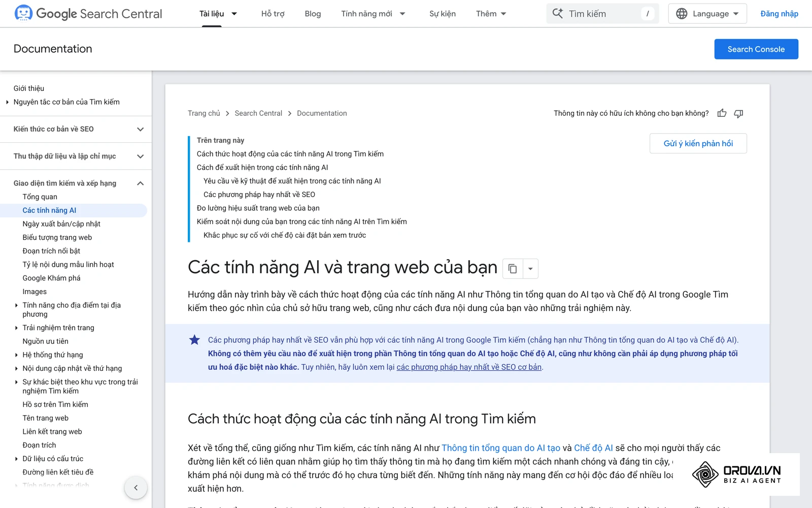Click Gửi ý kiến phản hồi button
The height and width of the screenshot is (508, 812).
(x=698, y=143)
